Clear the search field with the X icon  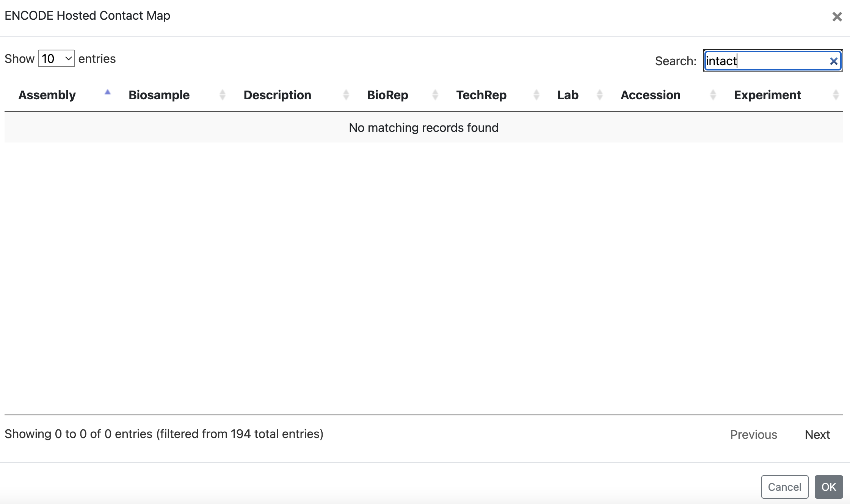(x=833, y=61)
